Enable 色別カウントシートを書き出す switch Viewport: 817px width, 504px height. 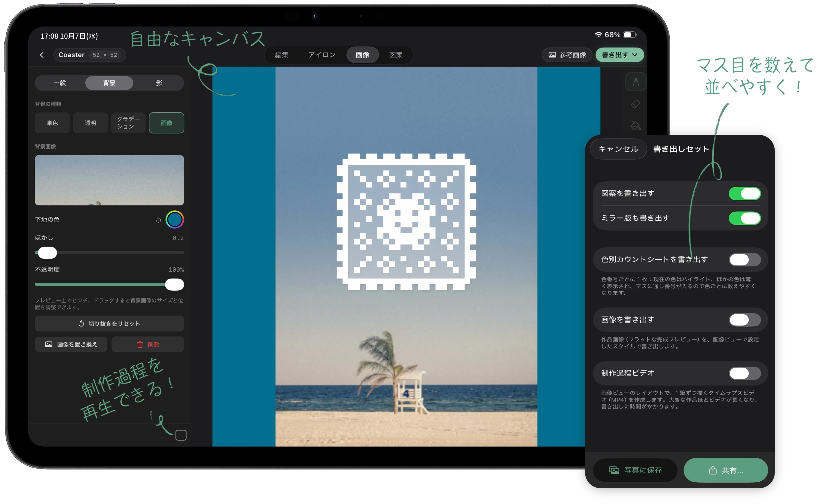[744, 259]
